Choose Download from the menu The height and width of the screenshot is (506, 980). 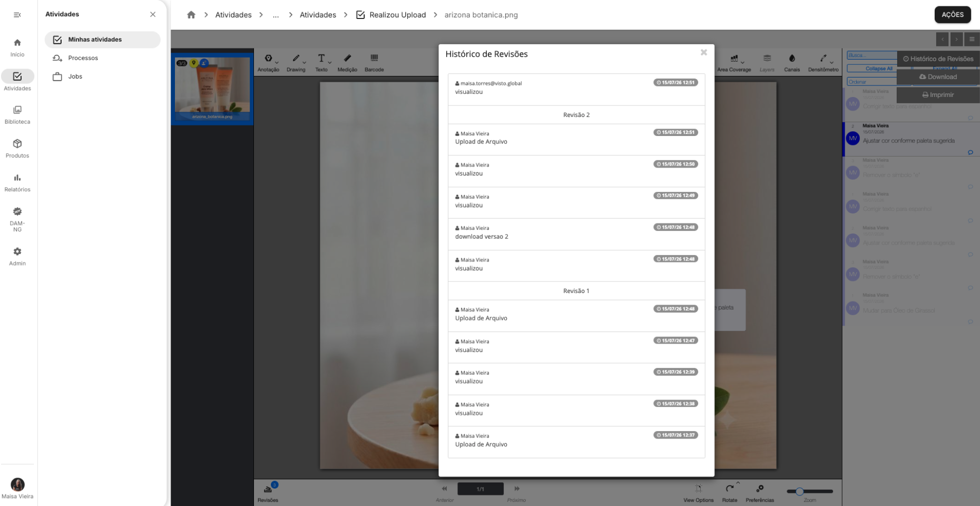[x=938, y=77]
